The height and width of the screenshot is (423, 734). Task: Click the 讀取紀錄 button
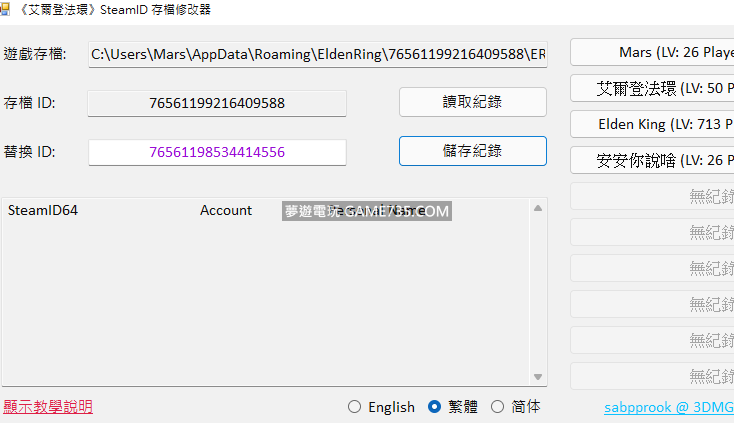(x=473, y=102)
